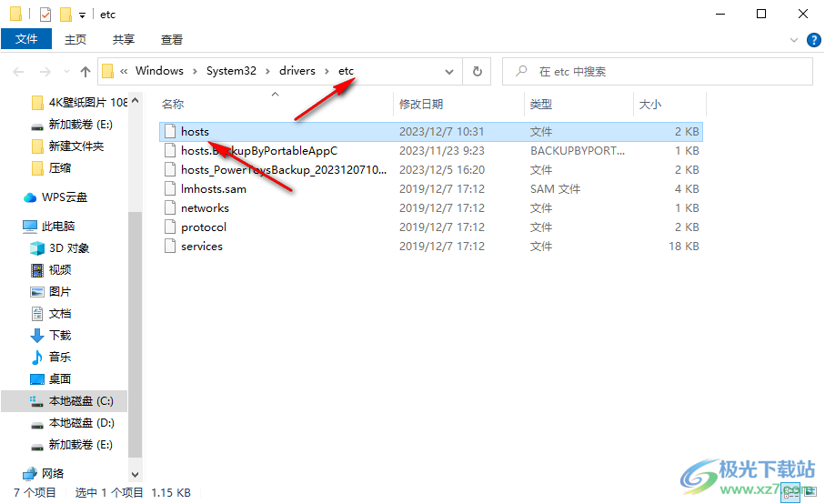Click the networks file name
The height and width of the screenshot is (504, 825).
[x=205, y=207]
